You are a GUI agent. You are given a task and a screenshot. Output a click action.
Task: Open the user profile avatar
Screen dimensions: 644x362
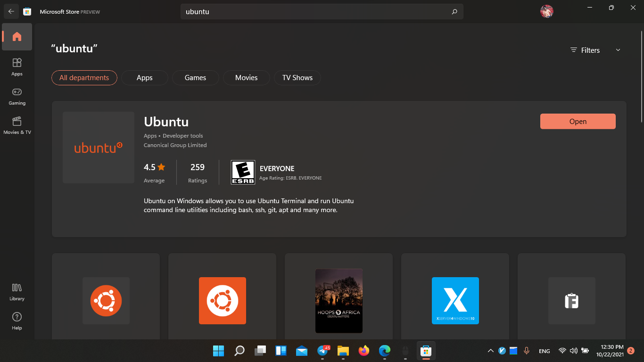click(x=546, y=12)
